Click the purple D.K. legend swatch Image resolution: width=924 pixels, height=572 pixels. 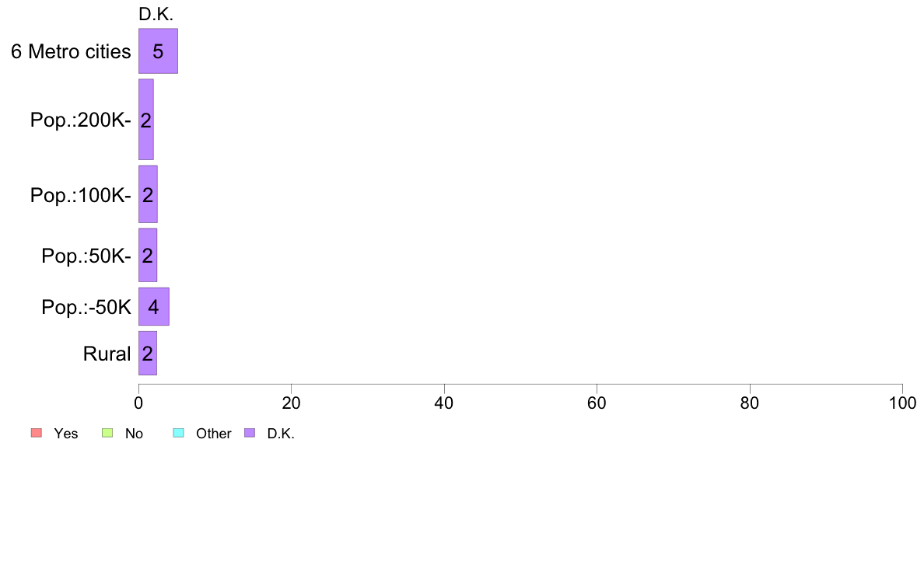(x=250, y=433)
